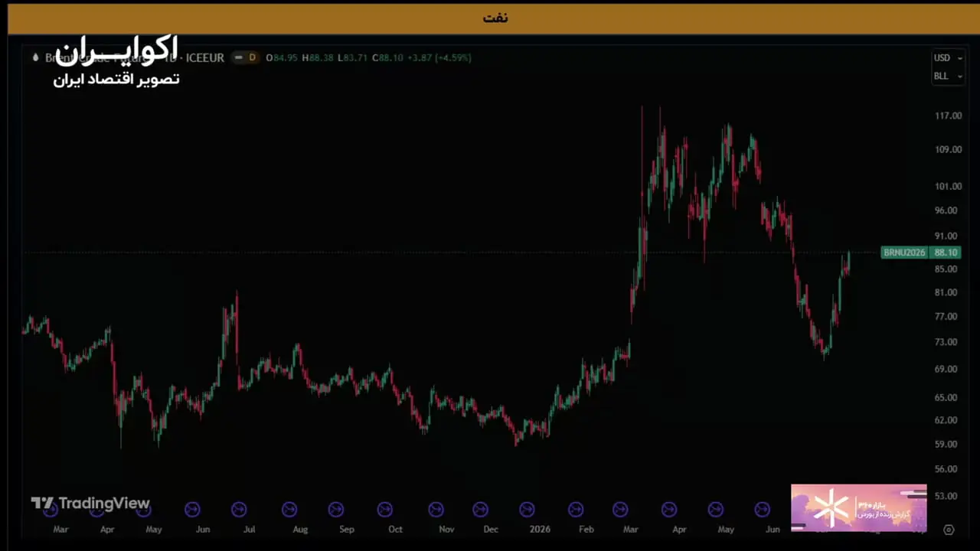The height and width of the screenshot is (551, 980).
Task: Click the Nov label on time axis
Action: pyautogui.click(x=446, y=530)
